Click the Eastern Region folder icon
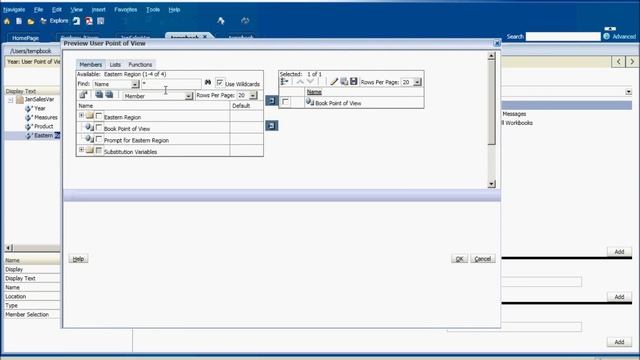The image size is (640, 360). pyautogui.click(x=90, y=116)
